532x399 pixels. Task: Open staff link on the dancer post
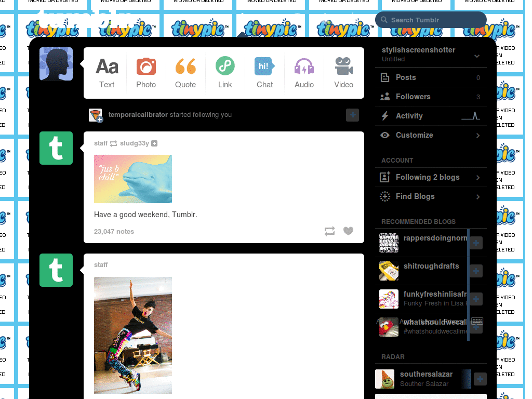[101, 264]
